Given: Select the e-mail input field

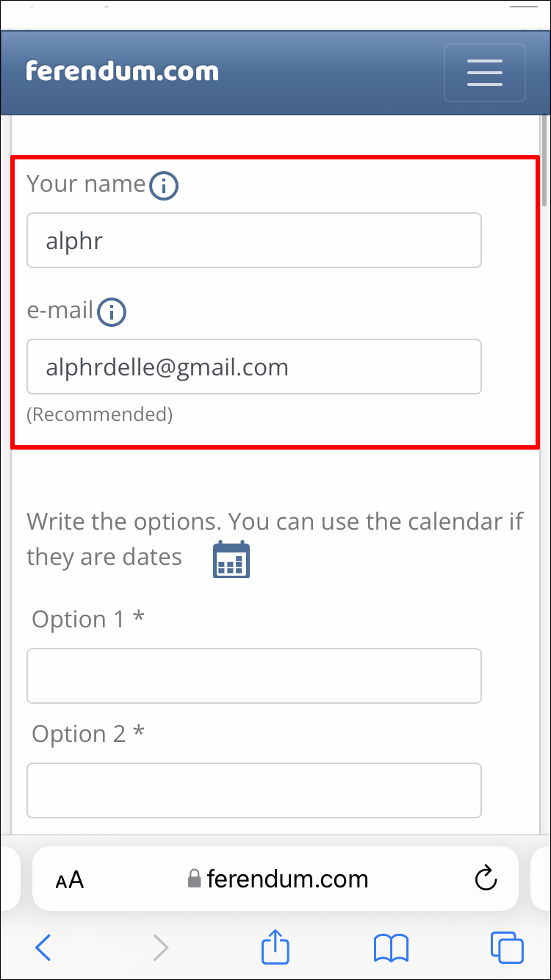Looking at the screenshot, I should point(254,367).
